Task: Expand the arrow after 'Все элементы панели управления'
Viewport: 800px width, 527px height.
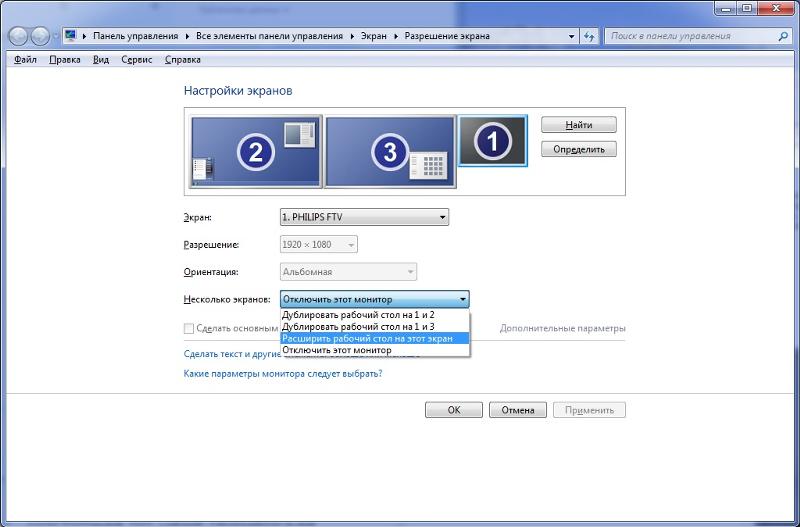Action: coord(351,36)
